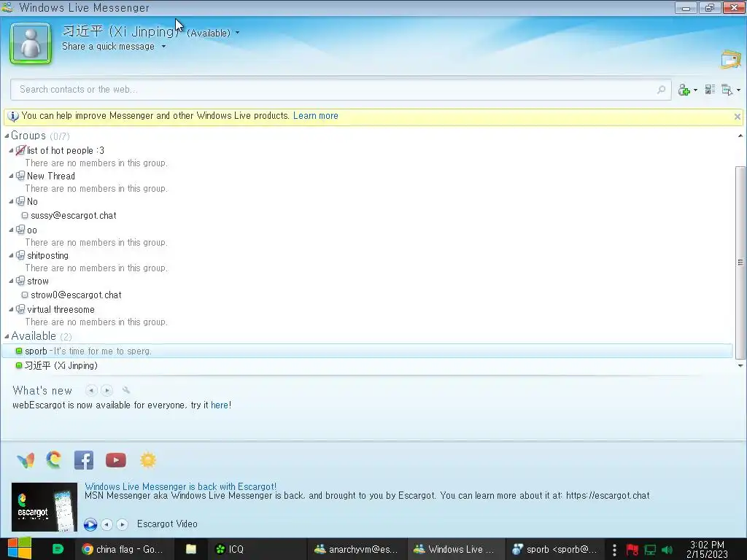Switch to china flag Chrome taskbar window
The image size is (747, 560).
(x=123, y=549)
